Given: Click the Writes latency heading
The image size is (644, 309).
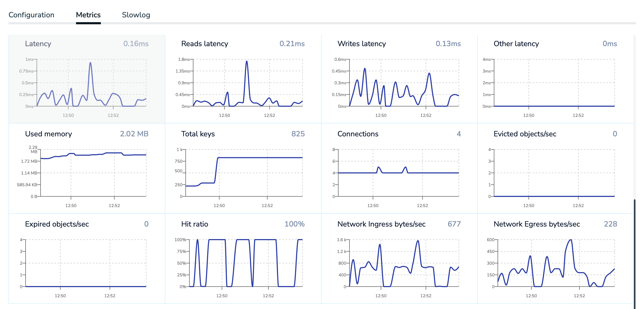Looking at the screenshot, I should [361, 44].
